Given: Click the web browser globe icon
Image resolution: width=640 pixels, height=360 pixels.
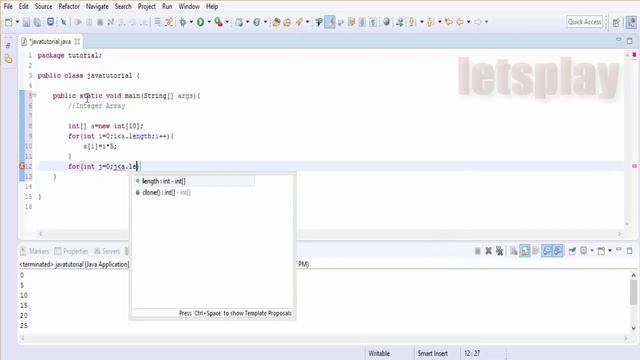Looking at the screenshot, I should click(x=386, y=22).
